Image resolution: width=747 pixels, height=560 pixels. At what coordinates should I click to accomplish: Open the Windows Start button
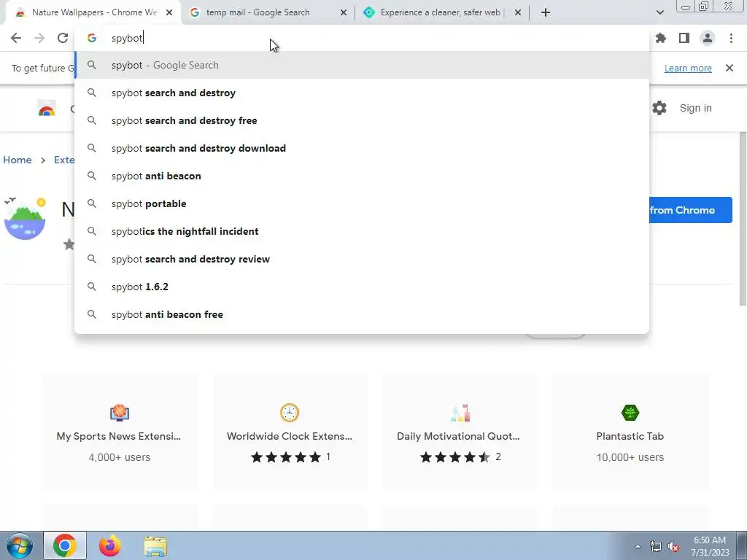coord(19,545)
